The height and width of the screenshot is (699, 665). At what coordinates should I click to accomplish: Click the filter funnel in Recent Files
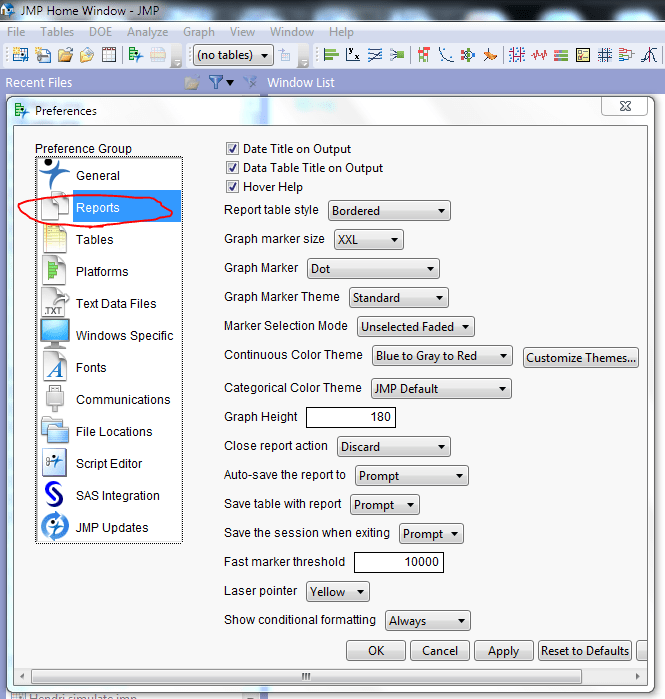click(216, 82)
